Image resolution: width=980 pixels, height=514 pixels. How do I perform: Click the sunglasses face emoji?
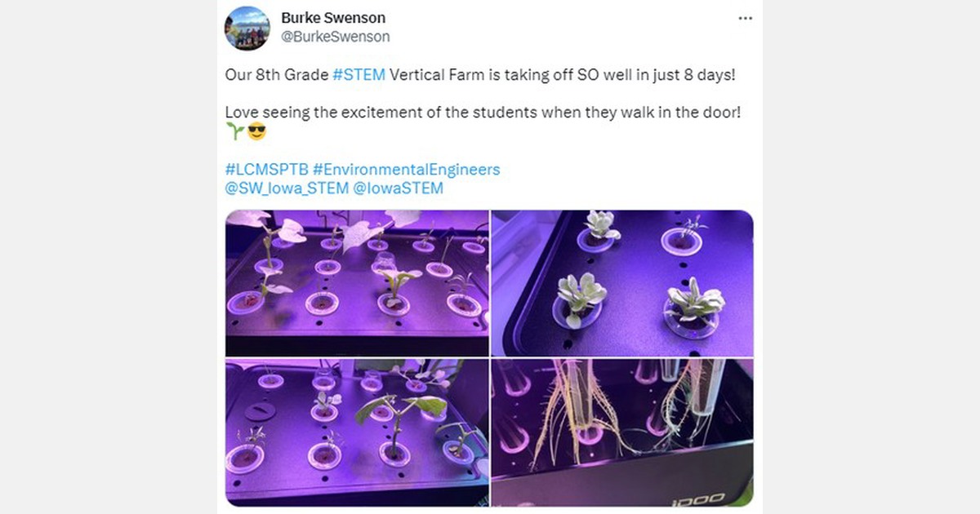click(256, 131)
